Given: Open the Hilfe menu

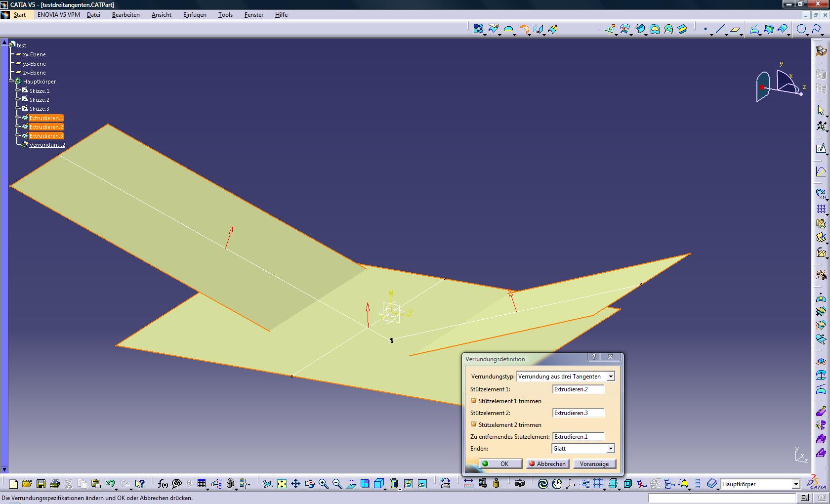Looking at the screenshot, I should pyautogui.click(x=281, y=15).
